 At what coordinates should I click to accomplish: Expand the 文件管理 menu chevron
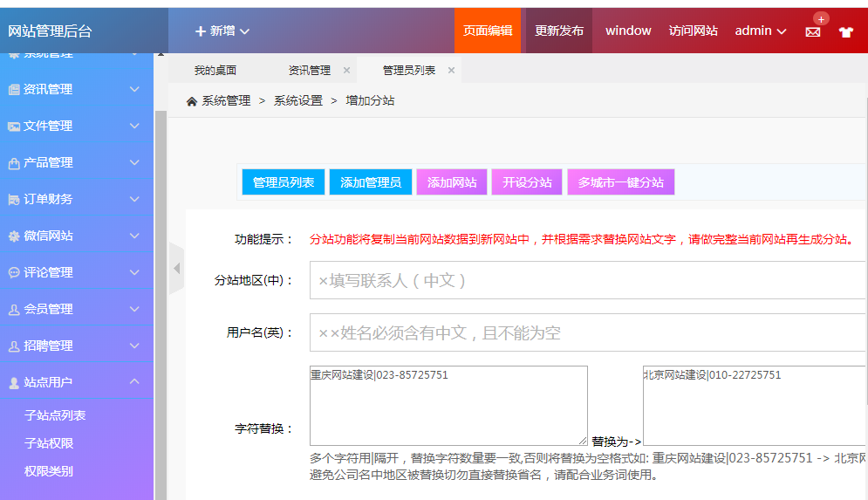pos(134,126)
